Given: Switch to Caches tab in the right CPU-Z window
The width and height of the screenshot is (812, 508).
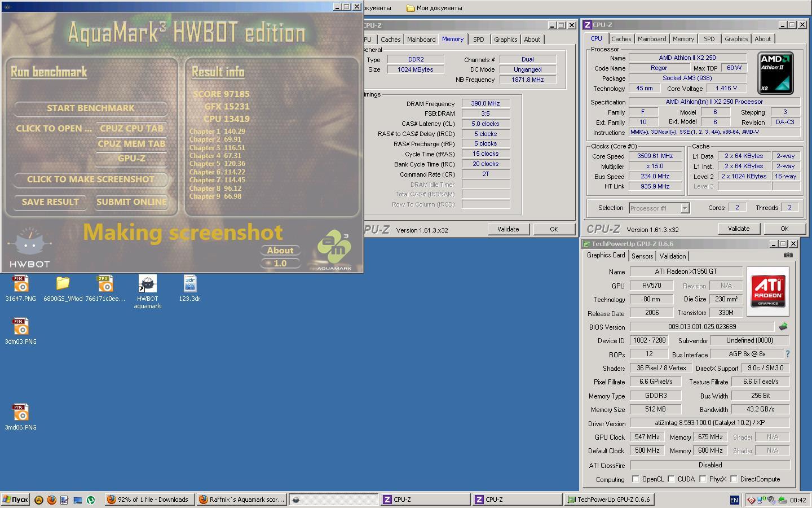Looking at the screenshot, I should point(621,39).
